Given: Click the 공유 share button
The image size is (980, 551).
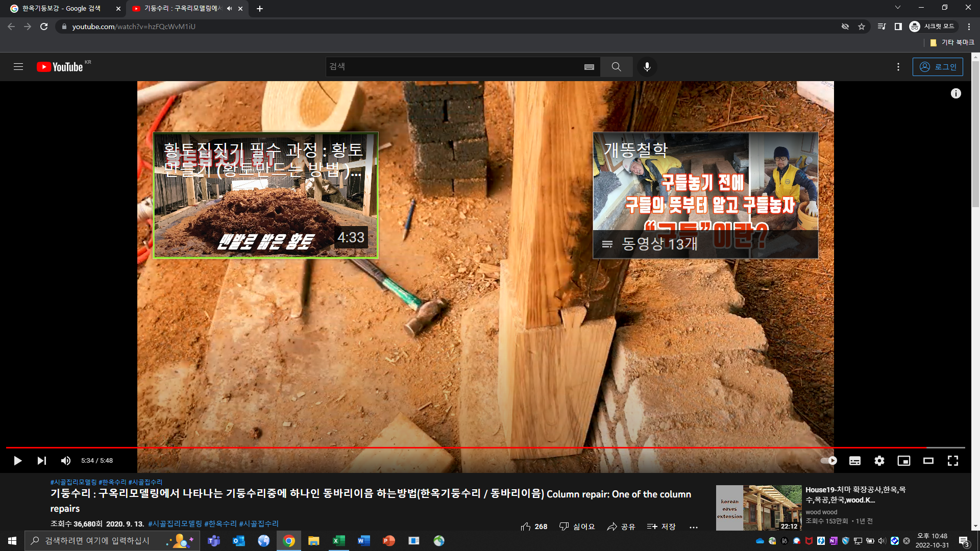Looking at the screenshot, I should tap(621, 527).
